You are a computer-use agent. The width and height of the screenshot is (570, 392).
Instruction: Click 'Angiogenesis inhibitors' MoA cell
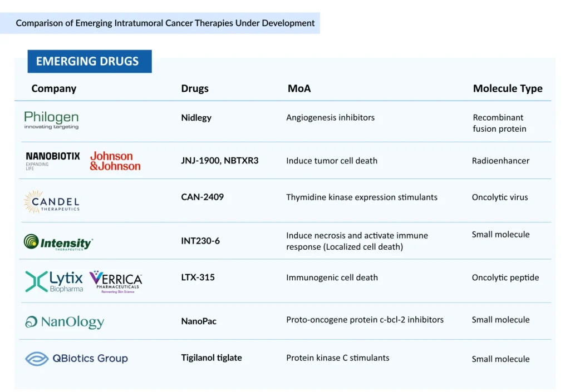click(x=330, y=118)
